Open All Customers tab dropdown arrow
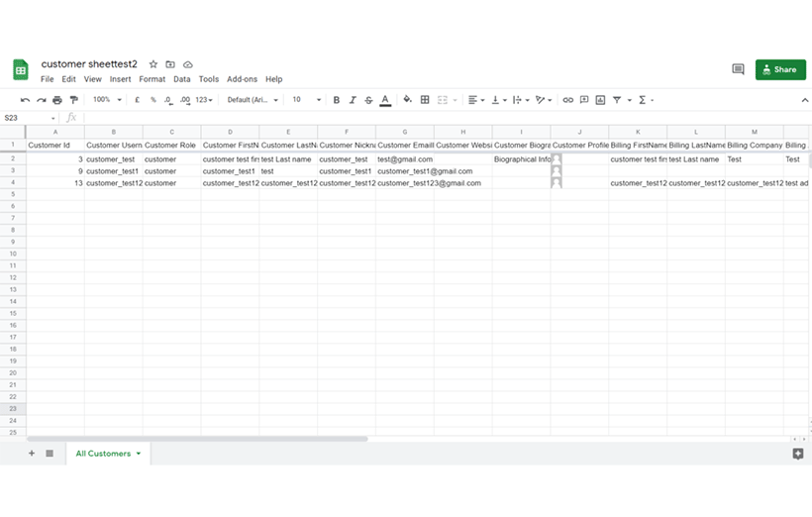Image resolution: width=812 pixels, height=517 pixels. (x=139, y=454)
